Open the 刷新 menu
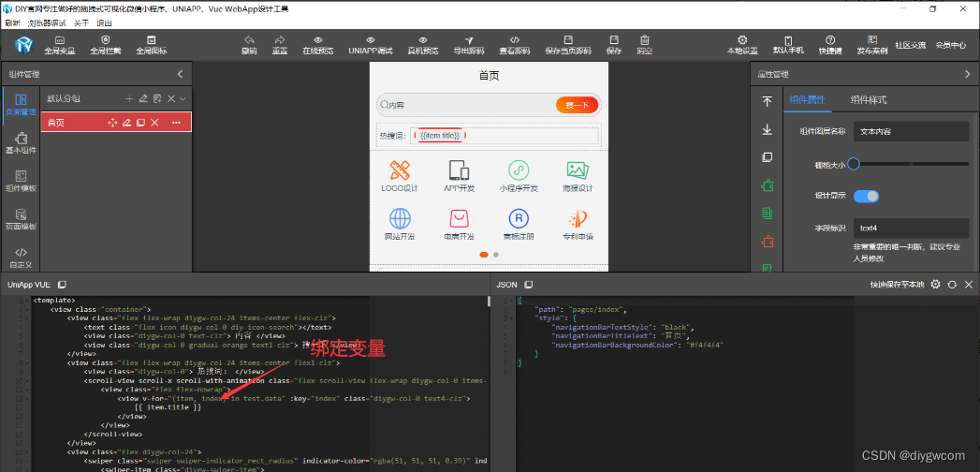980x472 pixels. coord(12,23)
